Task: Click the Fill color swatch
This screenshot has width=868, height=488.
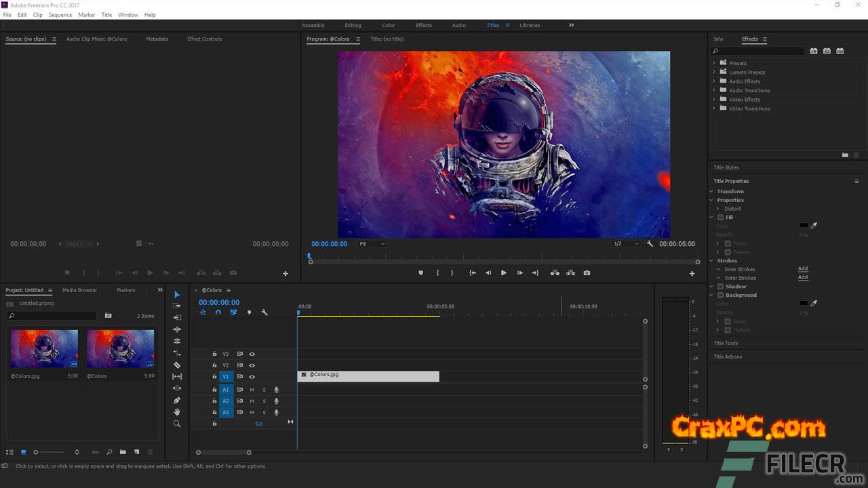Action: click(803, 226)
